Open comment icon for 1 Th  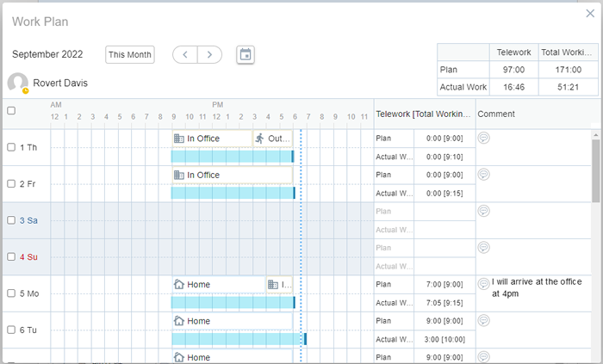point(484,138)
